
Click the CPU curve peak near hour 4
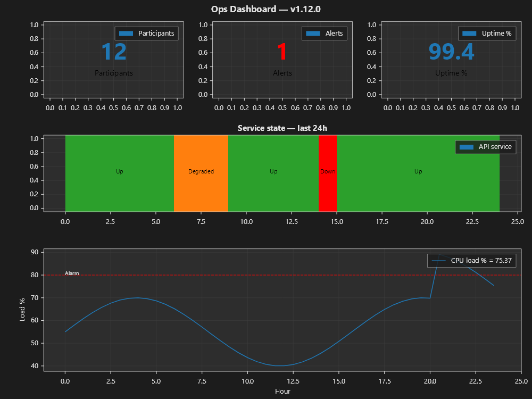click(138, 298)
